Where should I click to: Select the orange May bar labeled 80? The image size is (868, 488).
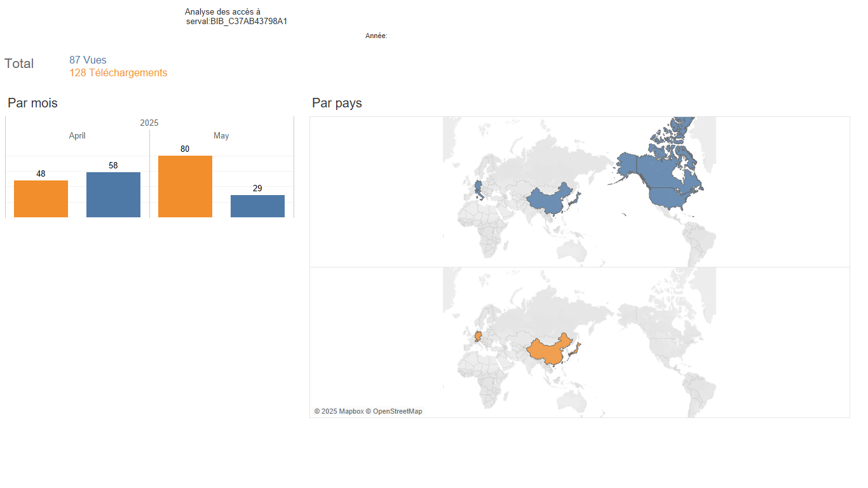click(x=185, y=187)
